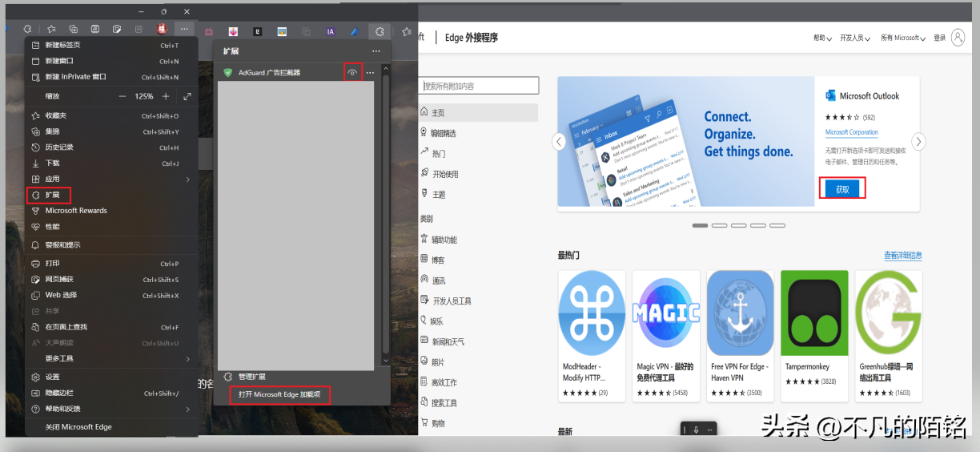Select 开发人员工具 sidebar category
980x452 pixels.
click(x=452, y=301)
